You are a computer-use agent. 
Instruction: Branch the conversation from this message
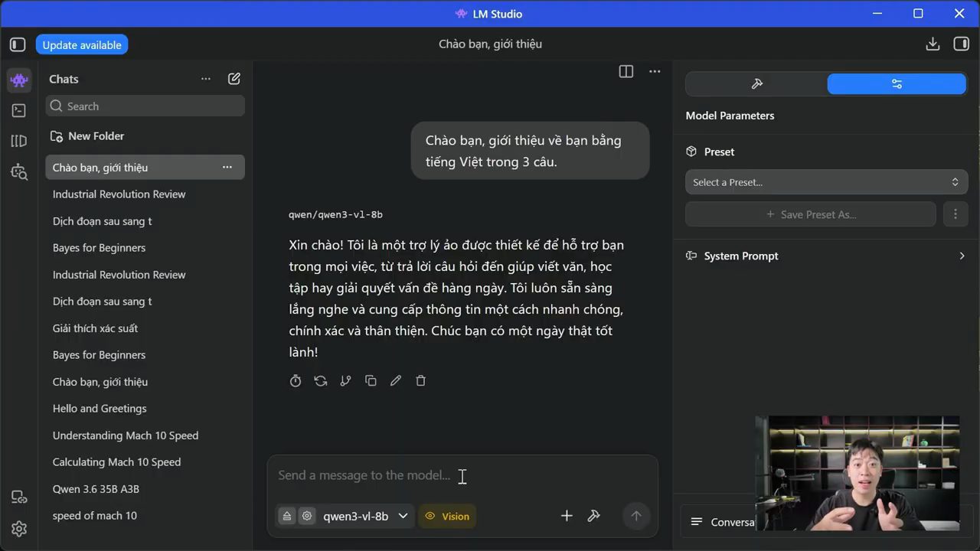345,380
